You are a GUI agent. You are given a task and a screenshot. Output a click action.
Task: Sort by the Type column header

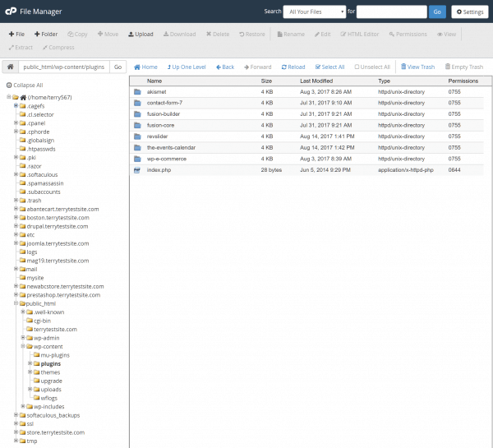point(384,81)
